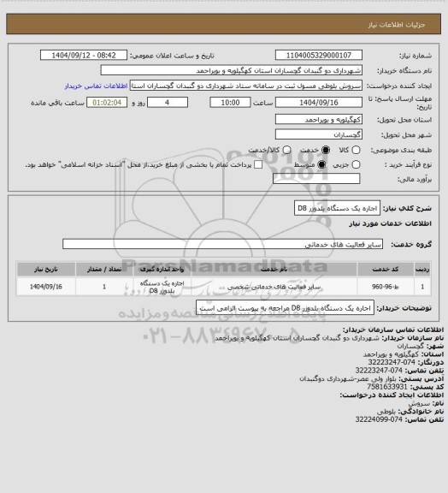Open the buyer contact information link

(x=96, y=86)
